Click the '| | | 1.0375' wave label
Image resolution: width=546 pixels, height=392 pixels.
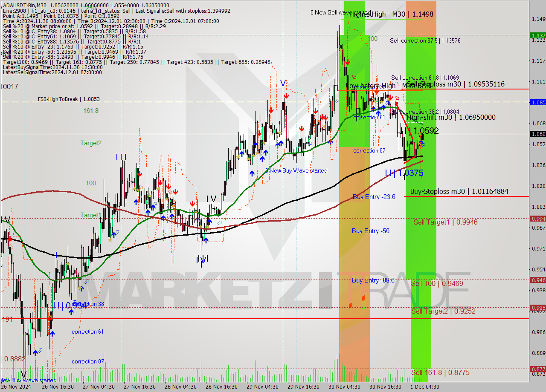point(404,173)
